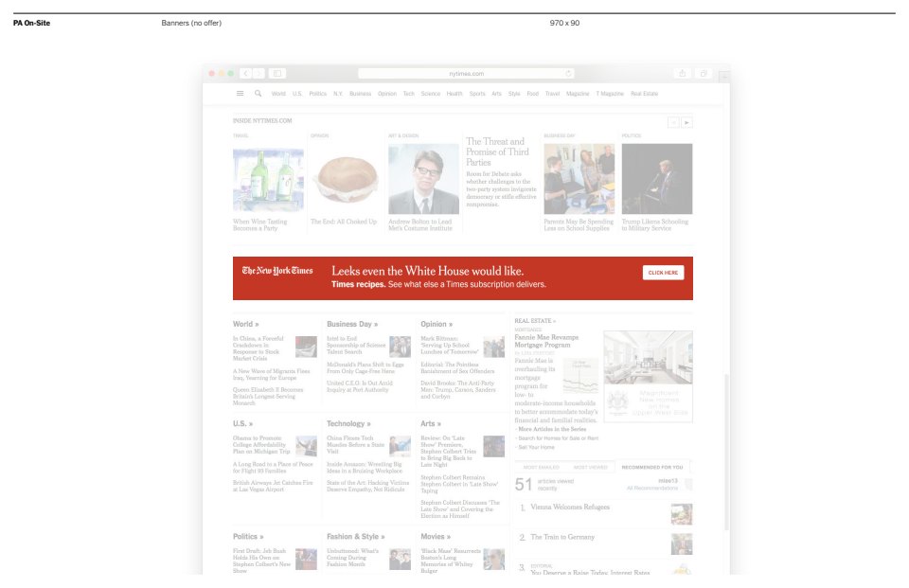The width and height of the screenshot is (909, 588).
Task: Open the World section in top nav
Action: point(278,94)
